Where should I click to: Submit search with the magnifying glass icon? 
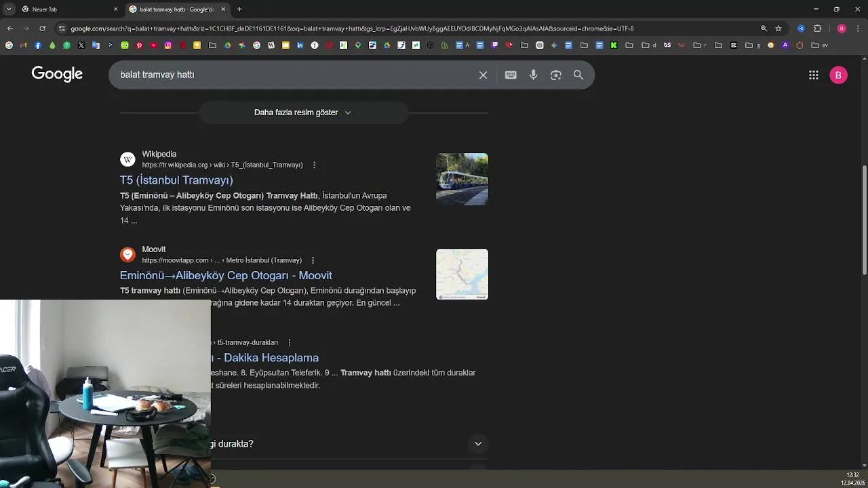pos(578,75)
